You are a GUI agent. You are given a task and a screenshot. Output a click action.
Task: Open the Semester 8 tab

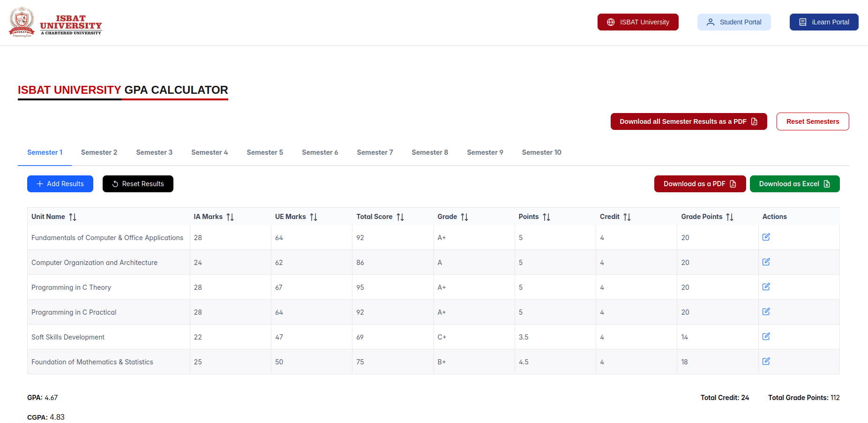pos(430,152)
